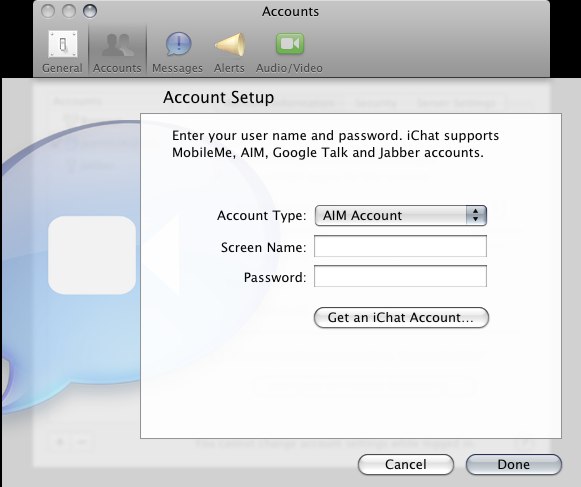The width and height of the screenshot is (581, 487).
Task: Open the Alerts megaphone pane
Action: [x=229, y=52]
